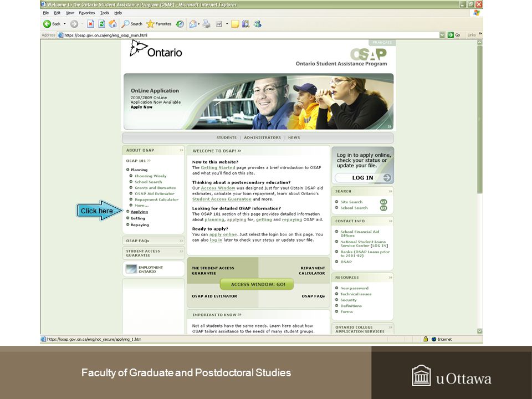
Task: Click the Edit with Word toolbar icon
Action: tap(219, 24)
